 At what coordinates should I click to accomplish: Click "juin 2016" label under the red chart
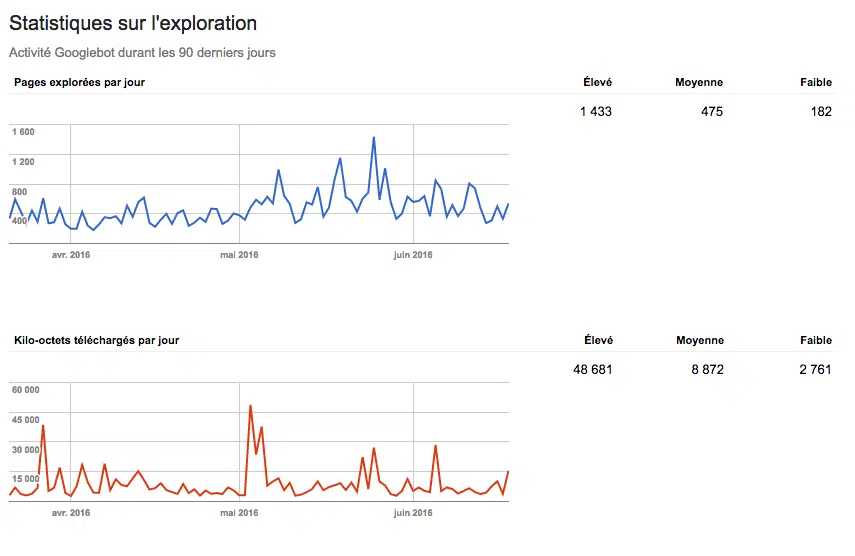click(x=413, y=513)
